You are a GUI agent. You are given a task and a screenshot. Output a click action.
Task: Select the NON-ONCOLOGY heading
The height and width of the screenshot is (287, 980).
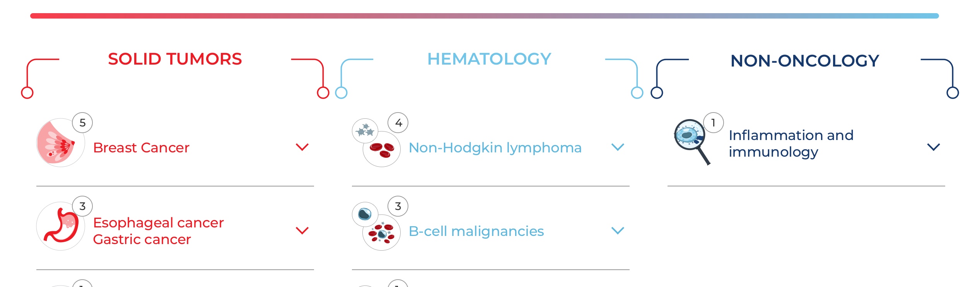[x=805, y=61]
